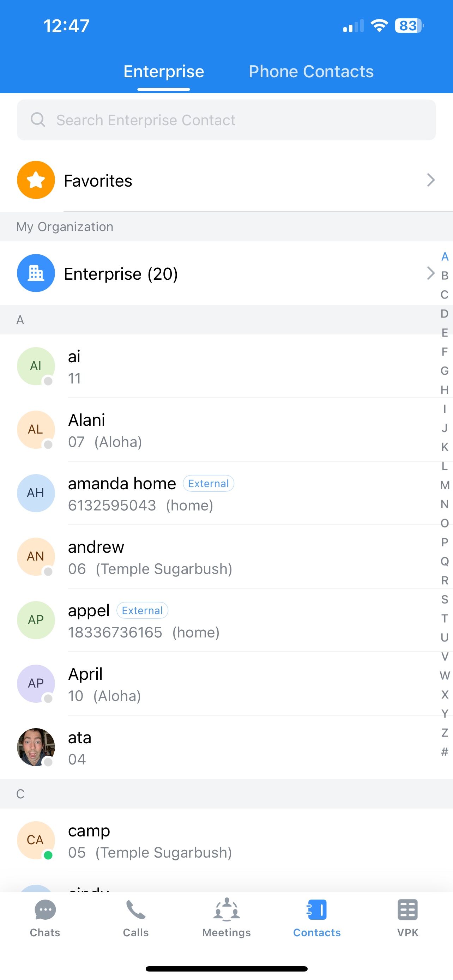Jump to letter M in the index
This screenshot has height=980, width=453.
point(444,485)
